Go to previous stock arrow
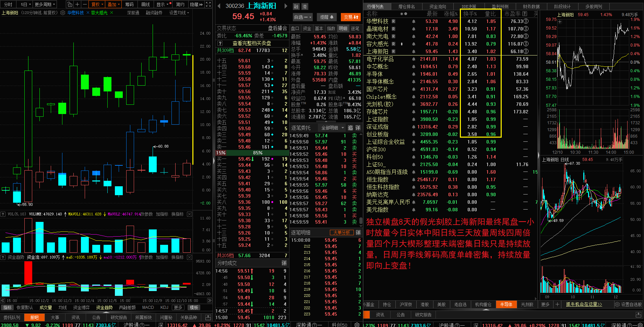Viewport: 644px width, 327px height. (219, 6)
